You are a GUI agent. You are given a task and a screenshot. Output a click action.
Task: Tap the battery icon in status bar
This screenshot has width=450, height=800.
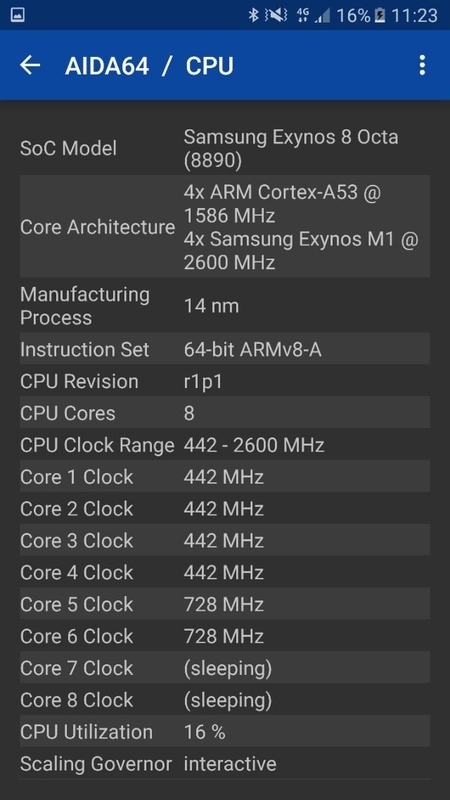pos(380,15)
